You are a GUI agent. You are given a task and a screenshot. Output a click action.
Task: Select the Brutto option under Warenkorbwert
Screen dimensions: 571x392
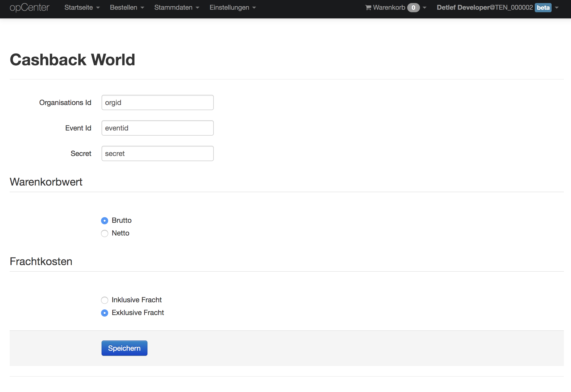(x=105, y=220)
